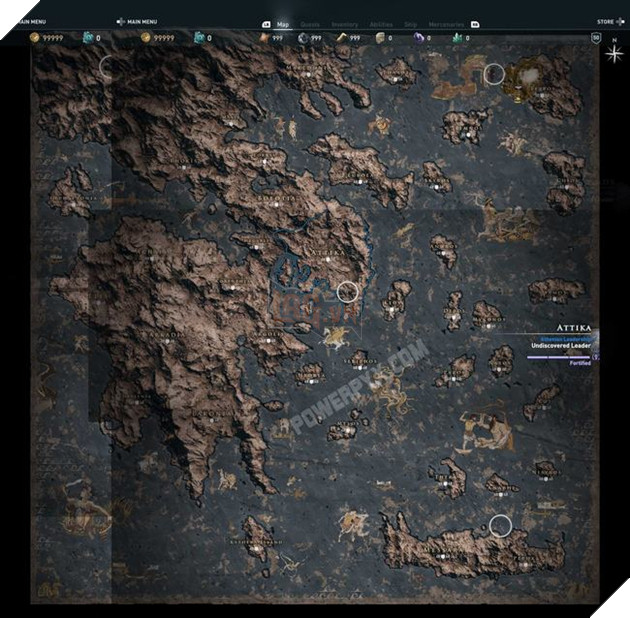Click the purple nation power bar

558,356
